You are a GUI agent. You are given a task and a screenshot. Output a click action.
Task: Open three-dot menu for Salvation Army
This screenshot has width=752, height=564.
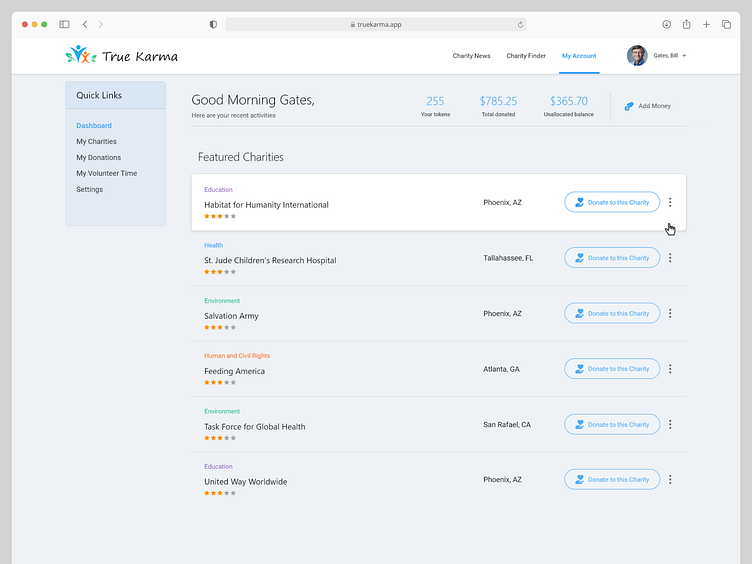[x=670, y=313]
